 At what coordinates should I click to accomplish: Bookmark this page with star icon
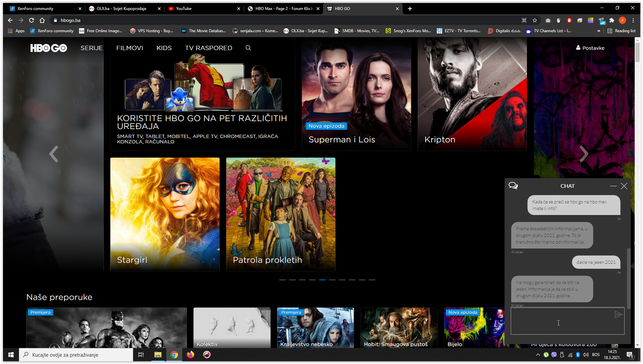534,20
